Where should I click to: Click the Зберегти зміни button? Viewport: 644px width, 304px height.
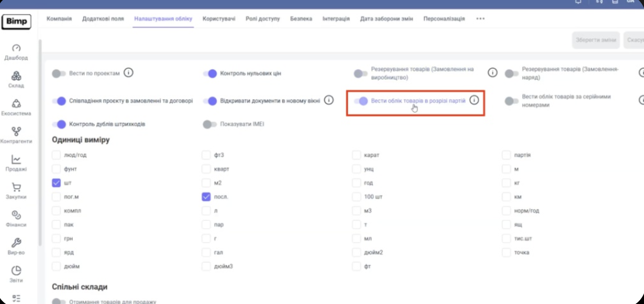596,40
